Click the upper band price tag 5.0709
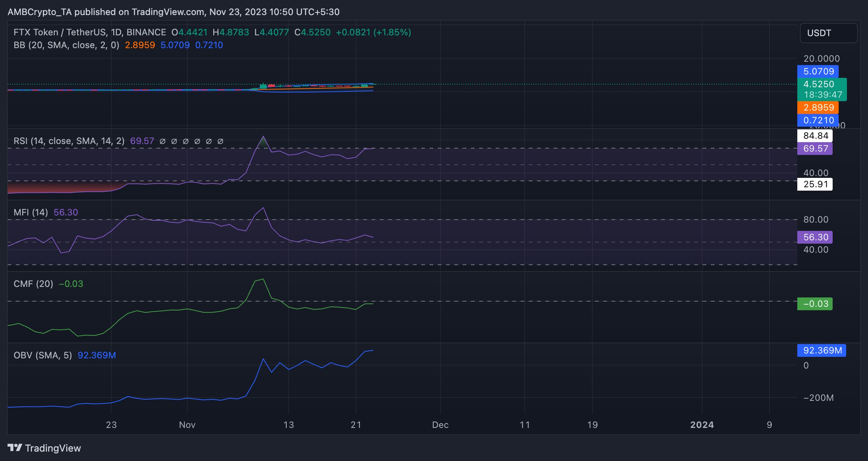Viewport: 868px width, 461px height. [818, 71]
